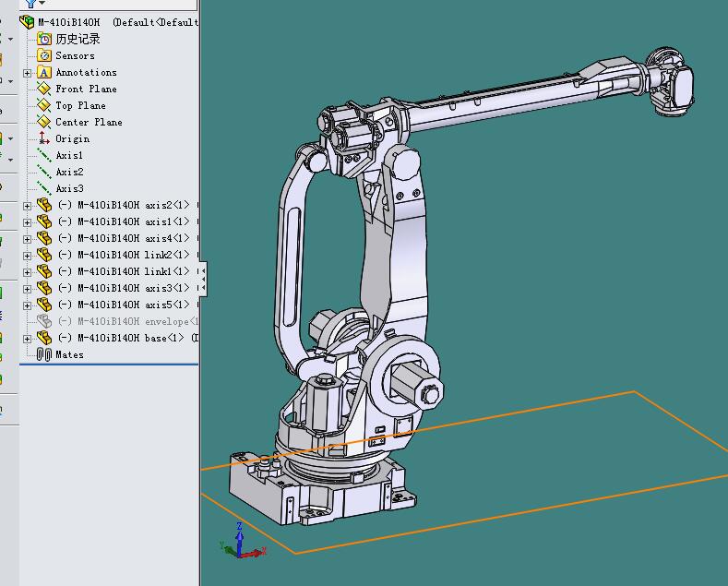Click the filter funnel icon above the tree

31,4
